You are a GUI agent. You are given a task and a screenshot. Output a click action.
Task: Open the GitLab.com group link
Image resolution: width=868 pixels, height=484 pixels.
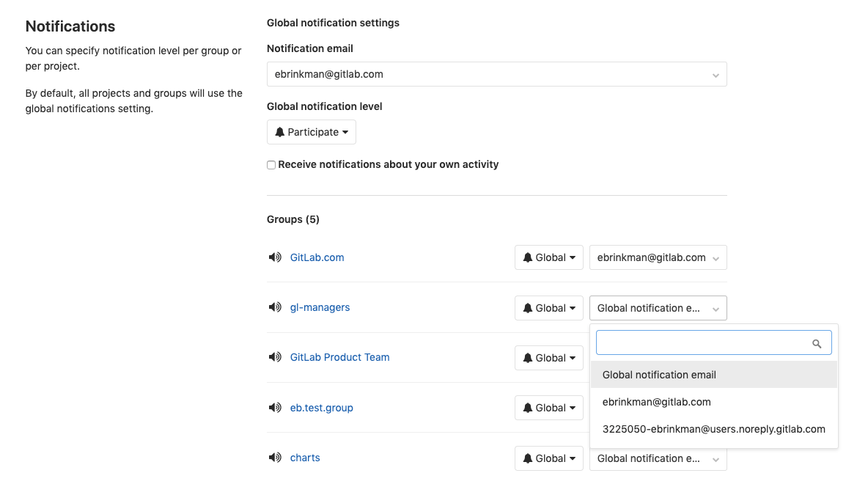(317, 257)
